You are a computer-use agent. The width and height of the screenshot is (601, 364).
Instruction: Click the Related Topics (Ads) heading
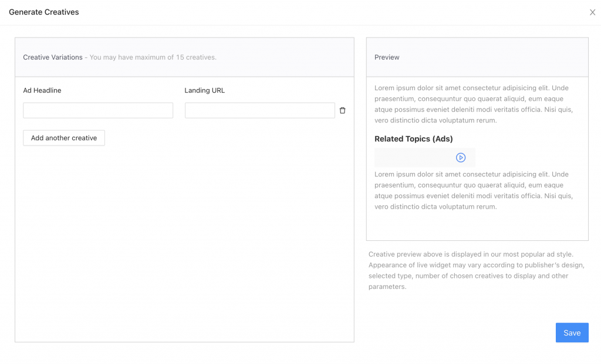pyautogui.click(x=413, y=139)
